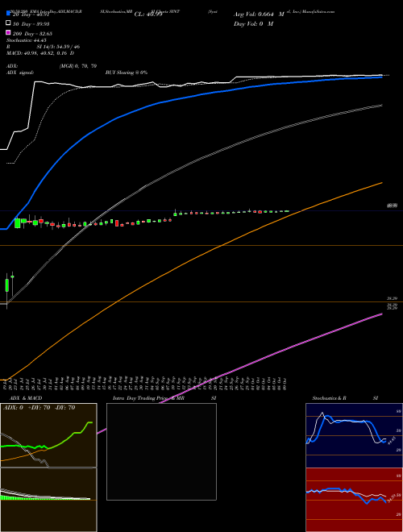Click the 'MACD: 40.98, 40.82, 0.16 D' readout
This screenshot has width=403, height=532.
click(x=40, y=53)
